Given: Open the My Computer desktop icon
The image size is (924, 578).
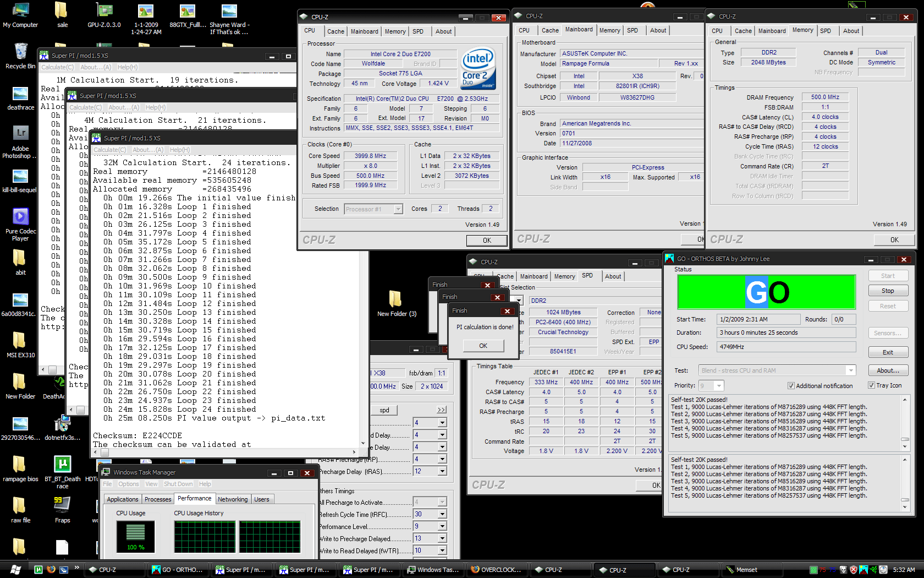Looking at the screenshot, I should click(20, 12).
